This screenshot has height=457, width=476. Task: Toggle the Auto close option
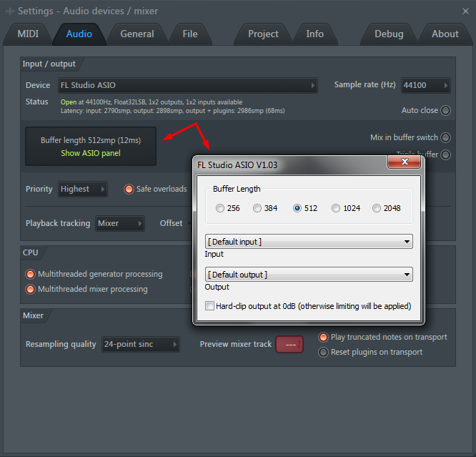(445, 111)
